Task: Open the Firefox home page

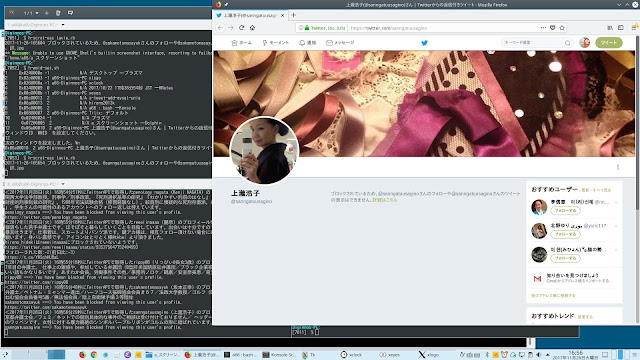Action: (252, 28)
